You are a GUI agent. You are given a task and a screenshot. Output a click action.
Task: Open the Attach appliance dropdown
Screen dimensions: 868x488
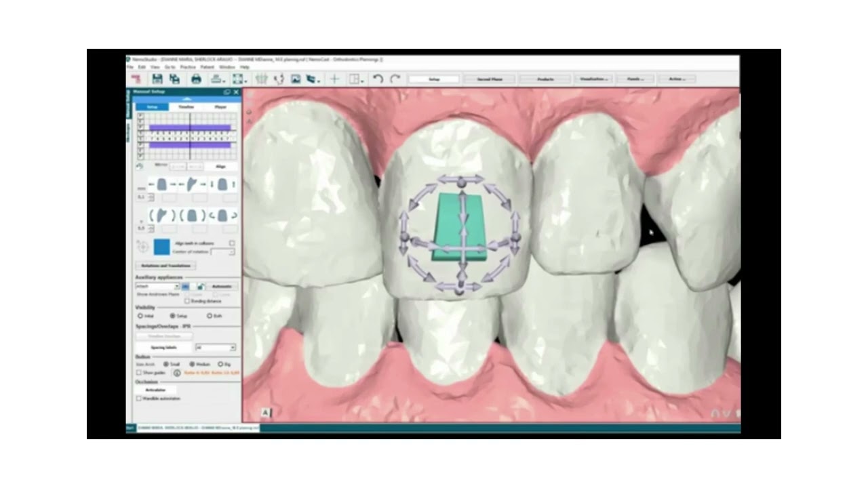pyautogui.click(x=157, y=287)
